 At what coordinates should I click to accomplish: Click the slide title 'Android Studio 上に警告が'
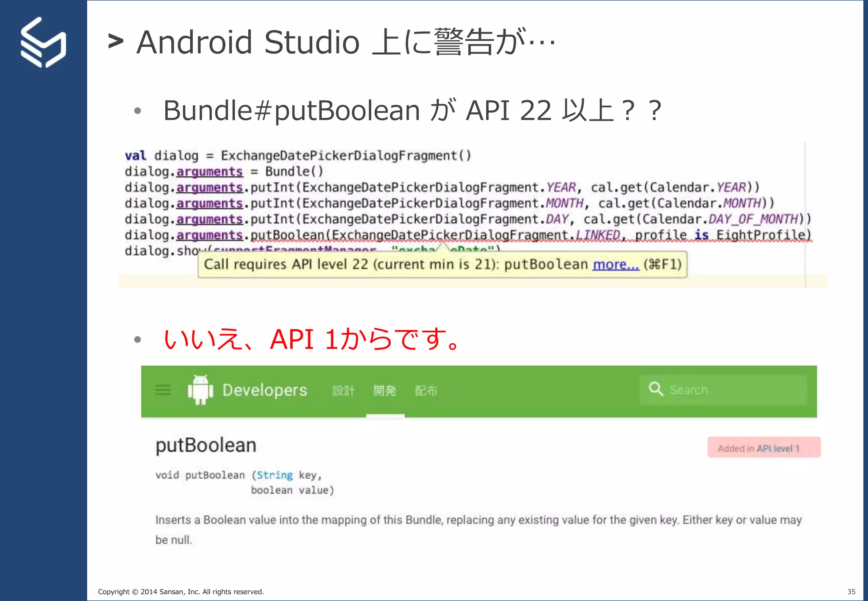(x=346, y=42)
